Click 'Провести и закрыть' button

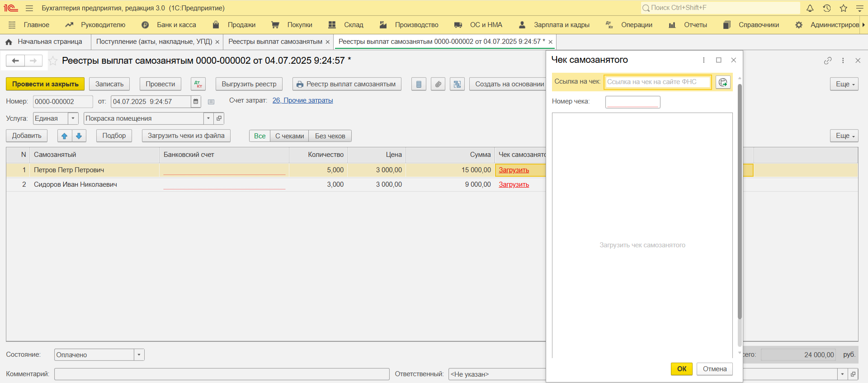pyautogui.click(x=45, y=84)
